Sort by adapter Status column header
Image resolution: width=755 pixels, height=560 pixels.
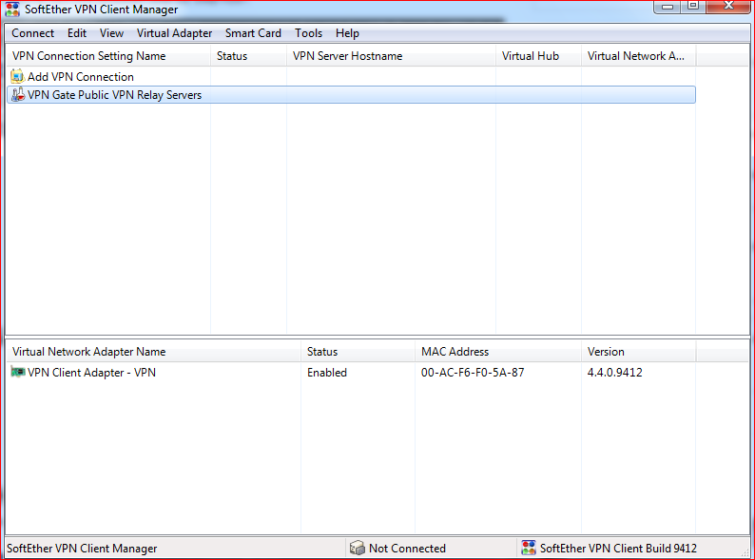[358, 352]
